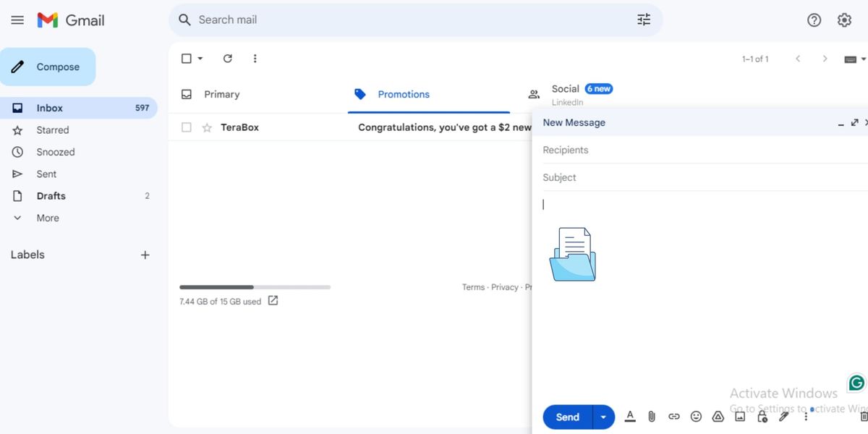The height and width of the screenshot is (434, 868).
Task: Insert an emoji into the message
Action: tap(696, 417)
